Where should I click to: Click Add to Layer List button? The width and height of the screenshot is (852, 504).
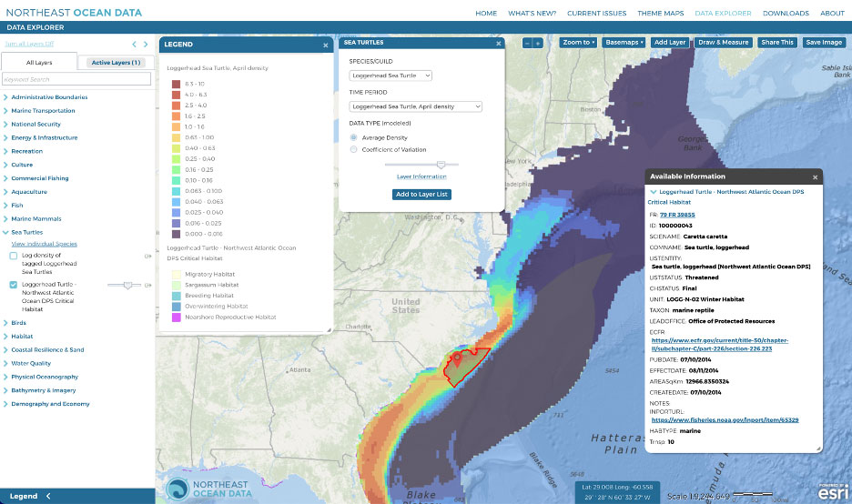(421, 195)
